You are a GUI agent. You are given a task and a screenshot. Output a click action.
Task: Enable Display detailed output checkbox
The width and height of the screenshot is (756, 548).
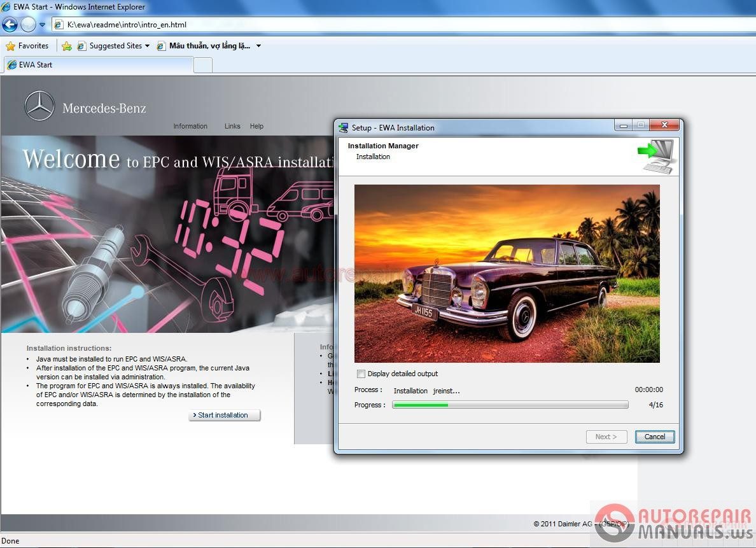(361, 374)
